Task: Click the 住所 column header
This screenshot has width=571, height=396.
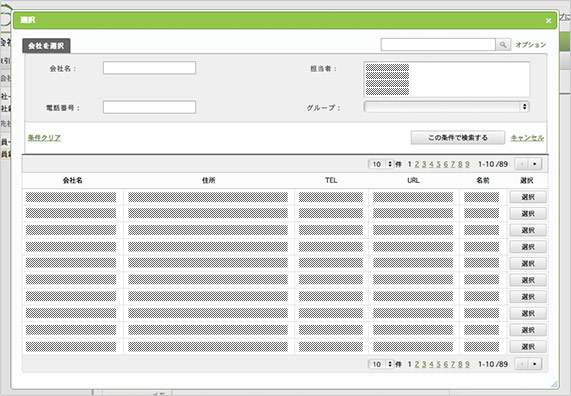Action: (209, 180)
